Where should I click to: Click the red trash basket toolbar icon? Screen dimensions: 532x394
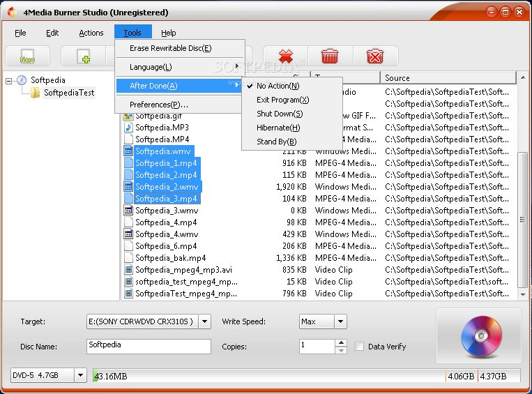tap(330, 56)
